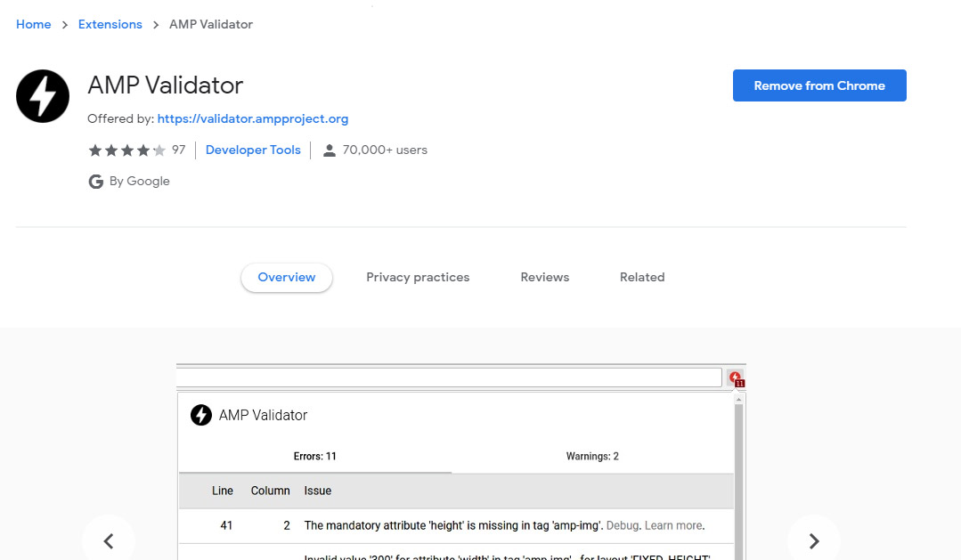Viewport: 961px width, 560px height.
Task: Click the Remove from Chrome button
Action: point(819,85)
